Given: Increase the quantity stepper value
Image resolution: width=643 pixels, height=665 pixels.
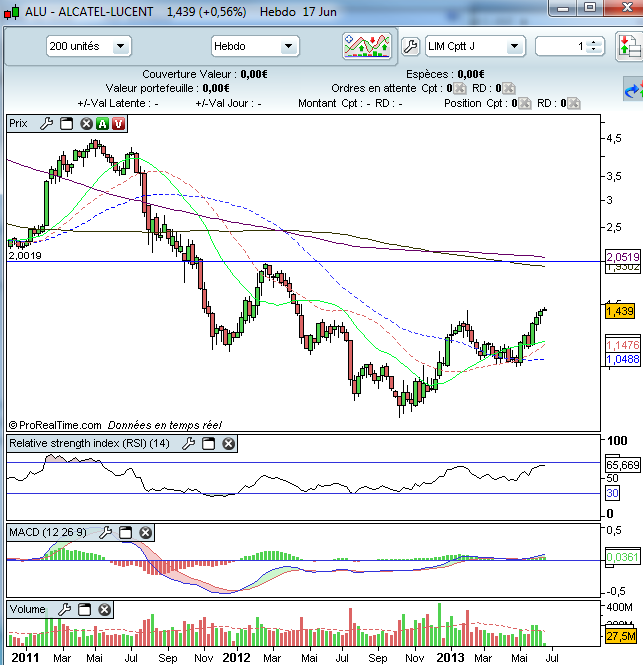Looking at the screenshot, I should point(594,42).
